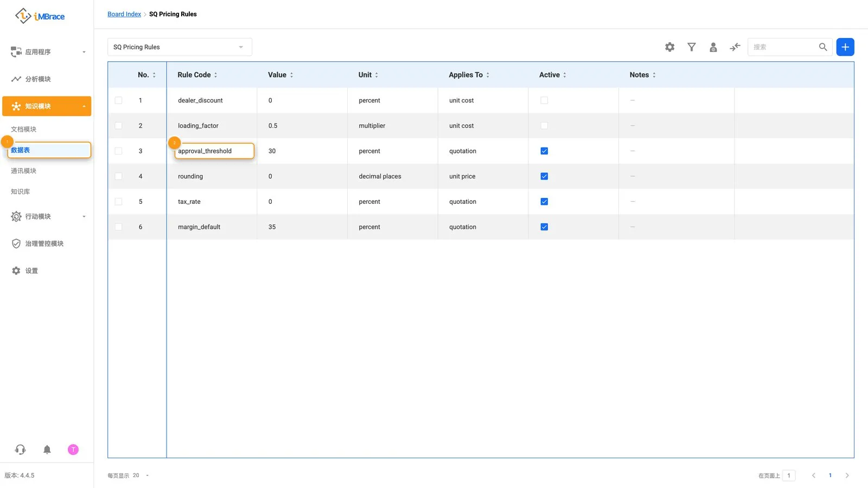Image resolution: width=868 pixels, height=488 pixels.
Task: Uncheck Active for rounding rule
Action: [x=544, y=176]
